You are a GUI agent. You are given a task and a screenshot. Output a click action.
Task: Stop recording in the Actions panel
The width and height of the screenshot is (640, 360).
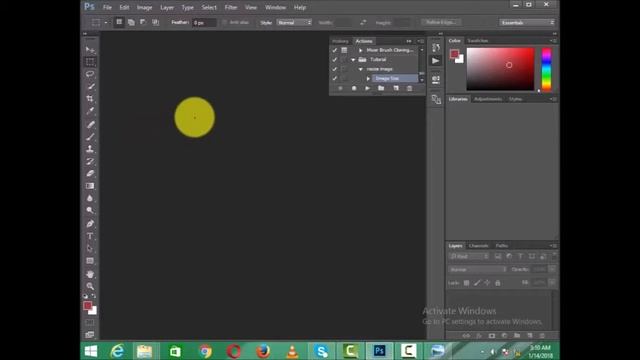(x=340, y=88)
